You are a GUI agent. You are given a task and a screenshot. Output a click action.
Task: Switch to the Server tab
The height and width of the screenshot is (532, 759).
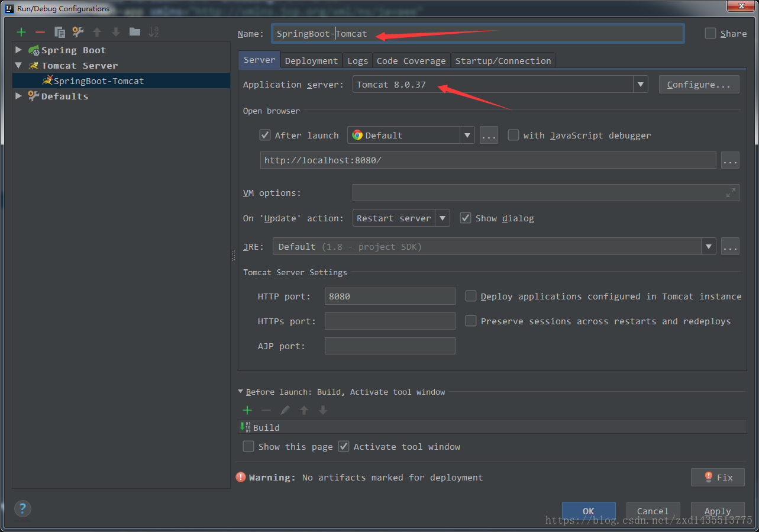pyautogui.click(x=259, y=60)
